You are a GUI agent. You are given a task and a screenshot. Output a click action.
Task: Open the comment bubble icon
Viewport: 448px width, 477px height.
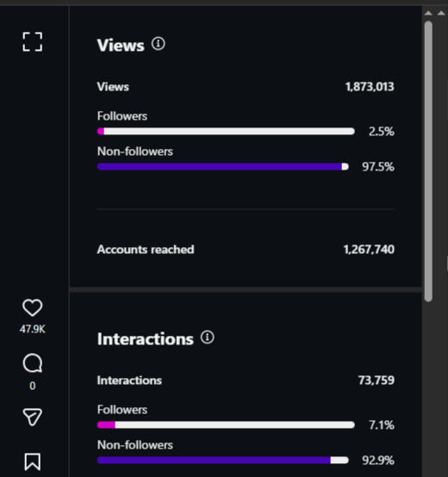(x=33, y=363)
